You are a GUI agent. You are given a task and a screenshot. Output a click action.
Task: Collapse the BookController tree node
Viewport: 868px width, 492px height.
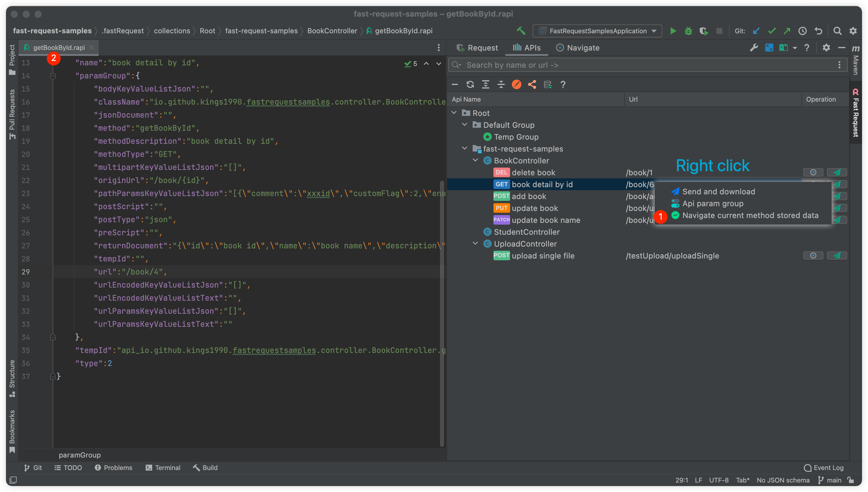(476, 160)
